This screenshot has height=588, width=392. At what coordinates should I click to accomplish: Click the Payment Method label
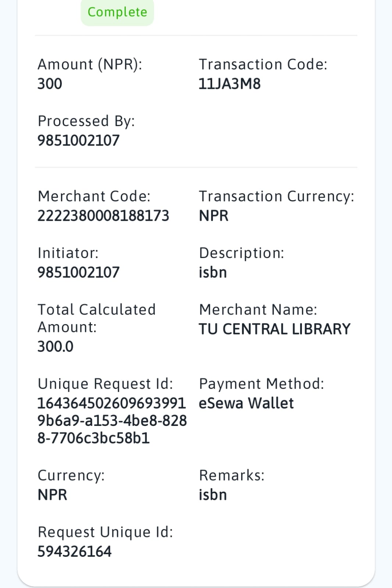261,384
